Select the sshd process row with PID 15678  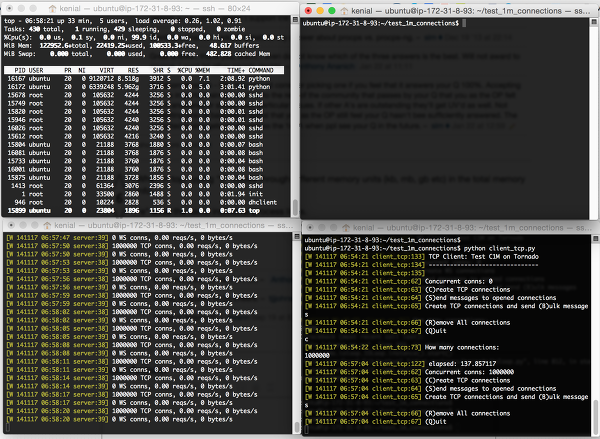coord(144,95)
